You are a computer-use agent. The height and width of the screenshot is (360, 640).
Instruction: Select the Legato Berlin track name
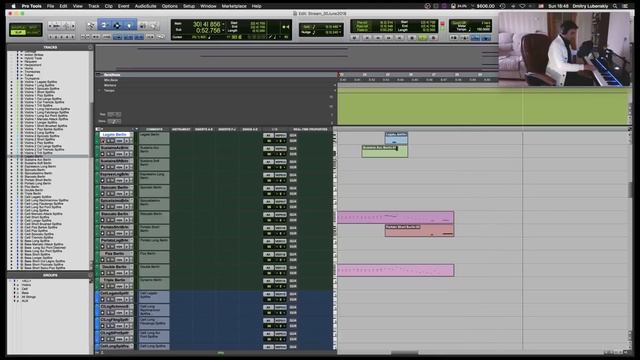pyautogui.click(x=115, y=135)
